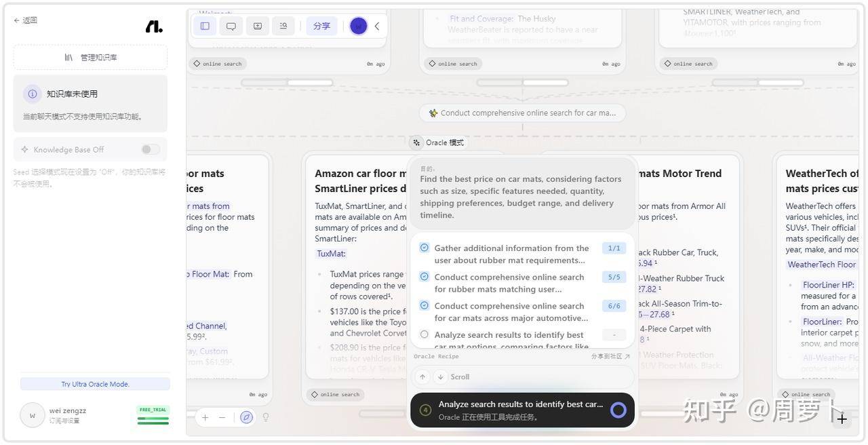Image resolution: width=868 pixels, height=445 pixels.
Task: Click highlighted WeatherTech Floor term
Action: pos(821,265)
